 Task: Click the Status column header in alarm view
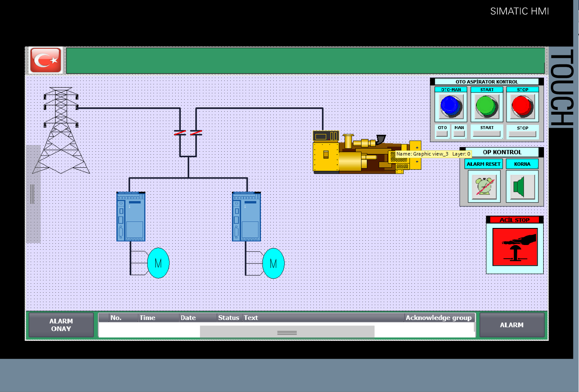click(x=229, y=318)
